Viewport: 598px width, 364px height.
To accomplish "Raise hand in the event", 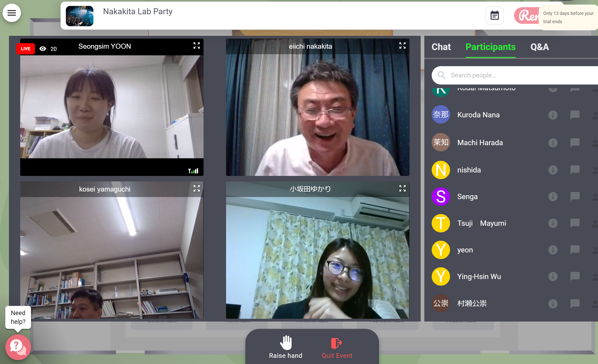I will tap(285, 347).
